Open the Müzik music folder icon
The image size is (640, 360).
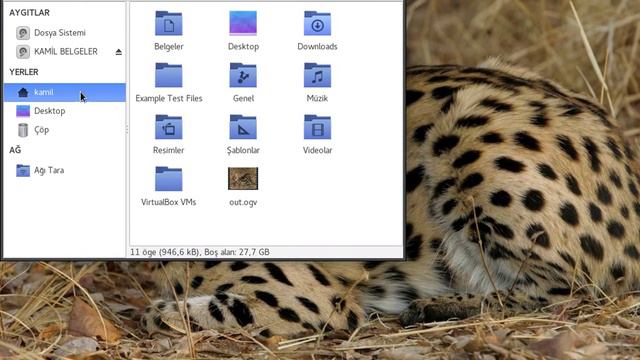coord(317,75)
